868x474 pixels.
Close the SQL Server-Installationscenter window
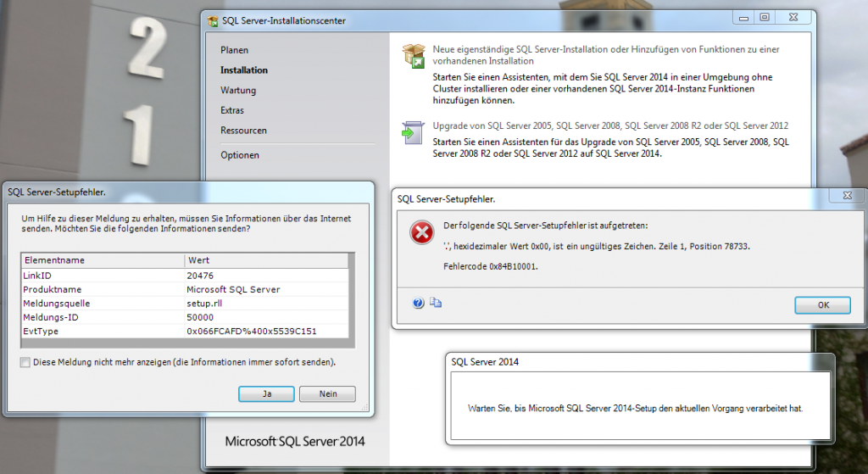pyautogui.click(x=793, y=17)
